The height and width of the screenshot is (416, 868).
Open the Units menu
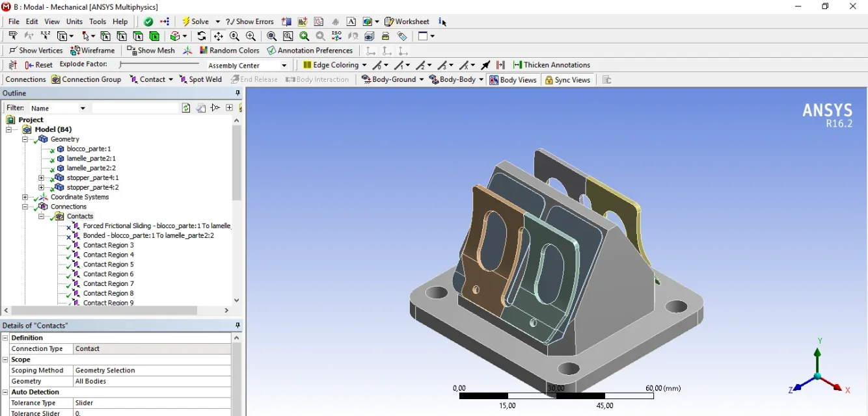point(75,21)
